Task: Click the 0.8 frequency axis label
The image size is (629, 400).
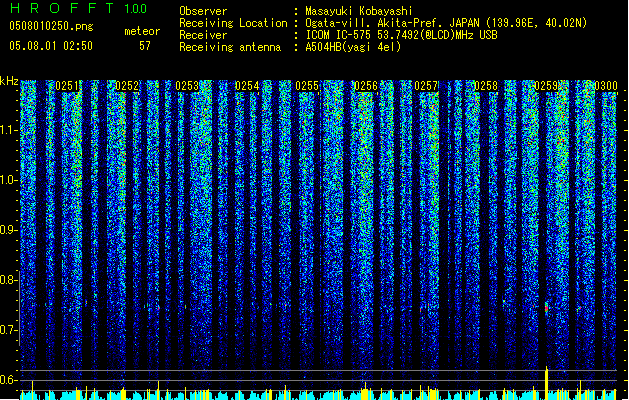Action: click(x=8, y=280)
